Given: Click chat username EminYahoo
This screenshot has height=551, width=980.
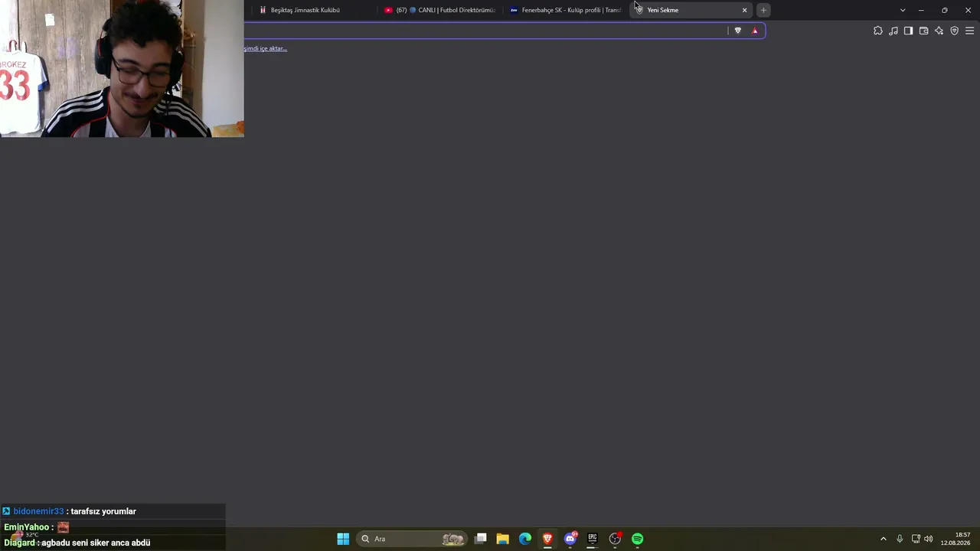Looking at the screenshot, I should click(27, 527).
